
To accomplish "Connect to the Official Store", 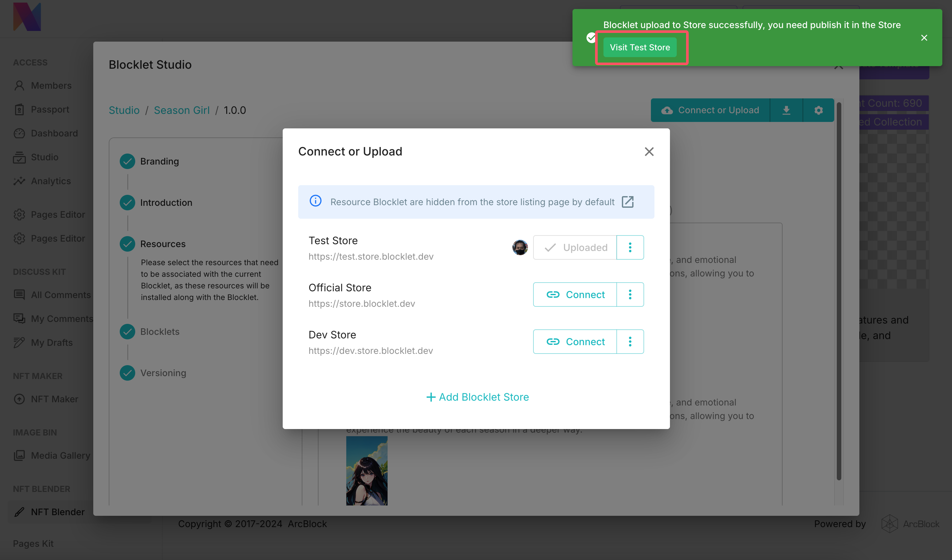I will click(x=575, y=295).
